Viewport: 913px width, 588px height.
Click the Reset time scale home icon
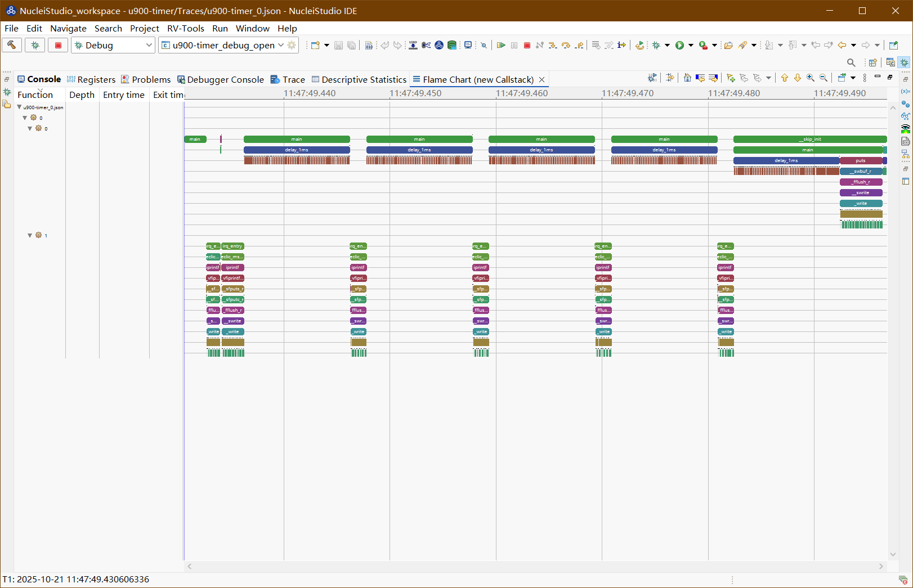tap(687, 78)
